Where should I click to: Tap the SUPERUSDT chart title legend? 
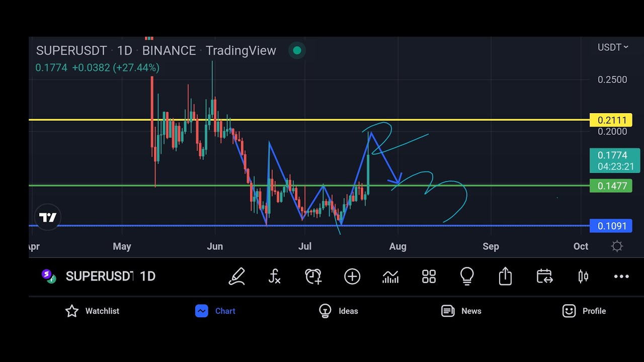71,51
